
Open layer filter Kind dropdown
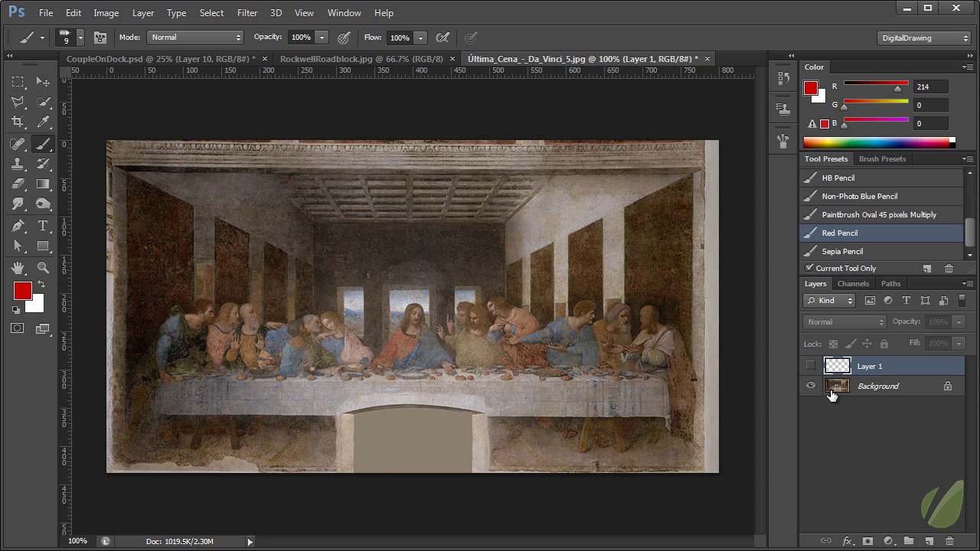click(829, 301)
